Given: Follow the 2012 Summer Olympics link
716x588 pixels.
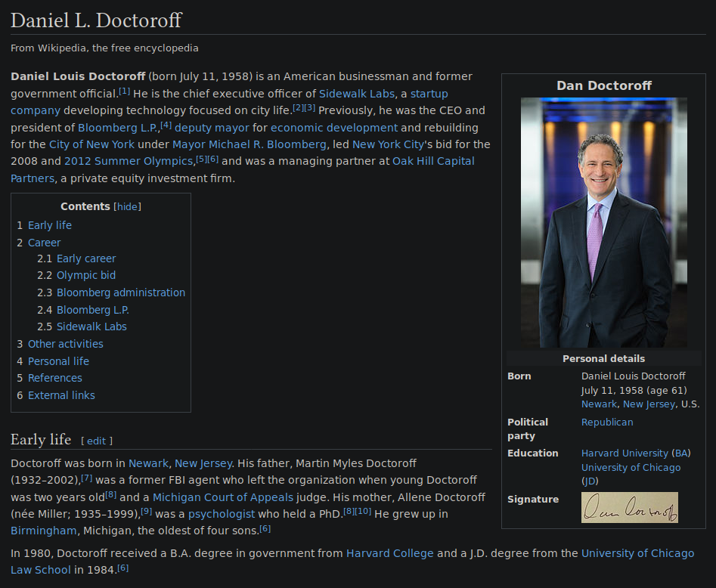Looking at the screenshot, I should click(129, 161).
